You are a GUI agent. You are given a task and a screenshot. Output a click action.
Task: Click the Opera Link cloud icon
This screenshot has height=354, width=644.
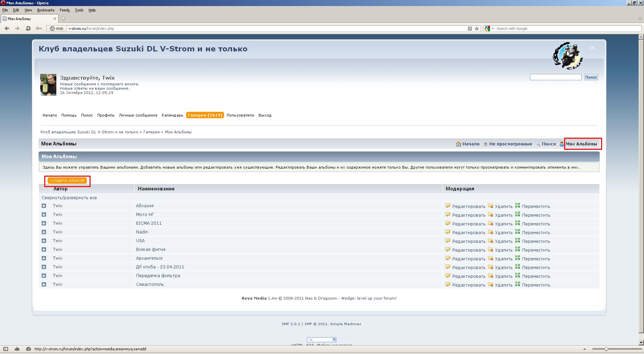(17, 349)
